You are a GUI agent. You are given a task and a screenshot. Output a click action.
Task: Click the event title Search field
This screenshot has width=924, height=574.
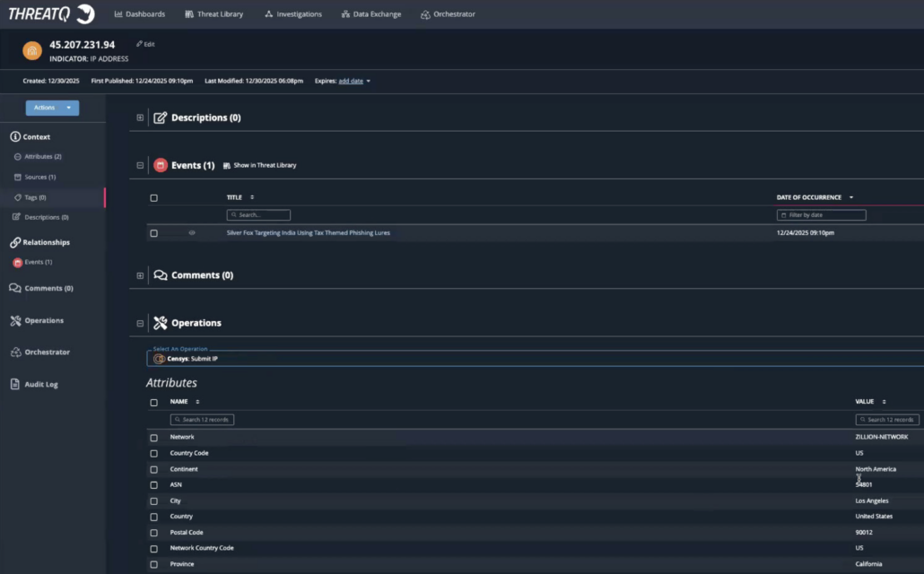[x=258, y=215]
